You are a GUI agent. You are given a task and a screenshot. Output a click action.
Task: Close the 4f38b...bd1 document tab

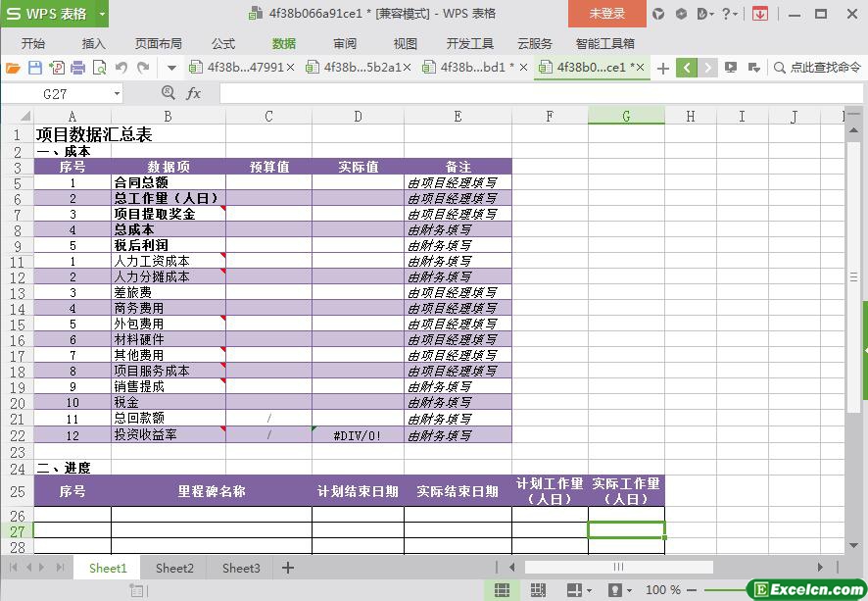pyautogui.click(x=523, y=68)
